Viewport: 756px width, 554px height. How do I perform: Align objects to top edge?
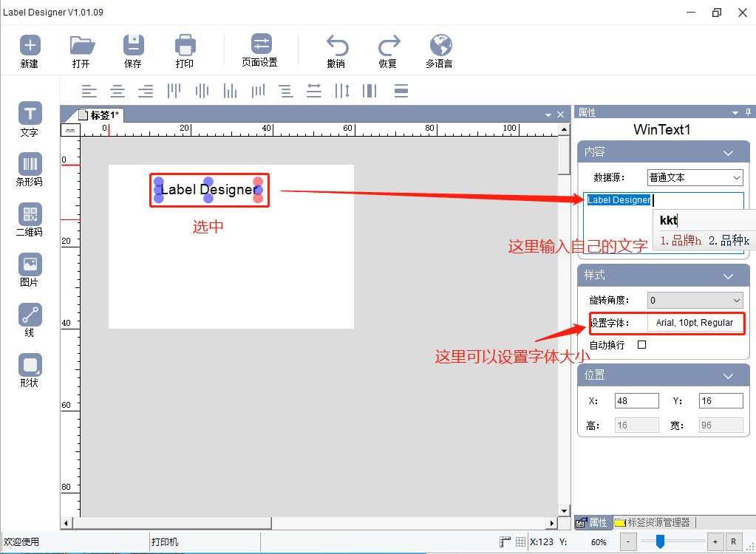(174, 91)
